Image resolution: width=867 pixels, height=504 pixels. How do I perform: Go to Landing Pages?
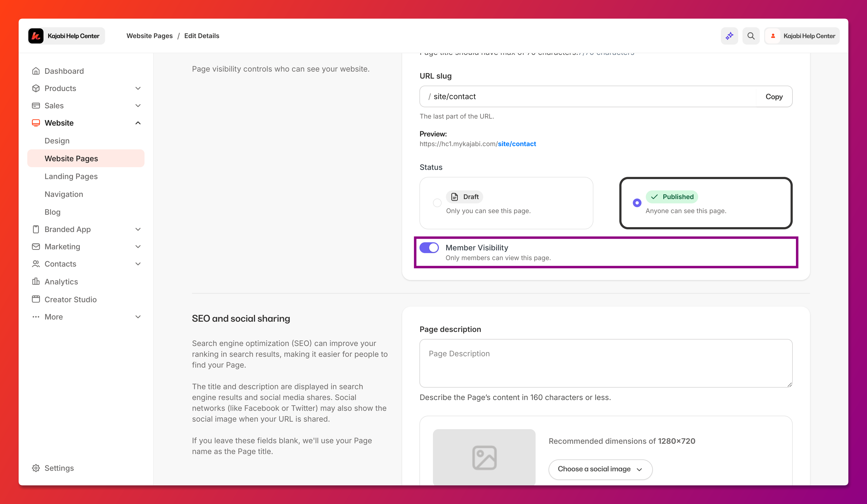point(71,176)
